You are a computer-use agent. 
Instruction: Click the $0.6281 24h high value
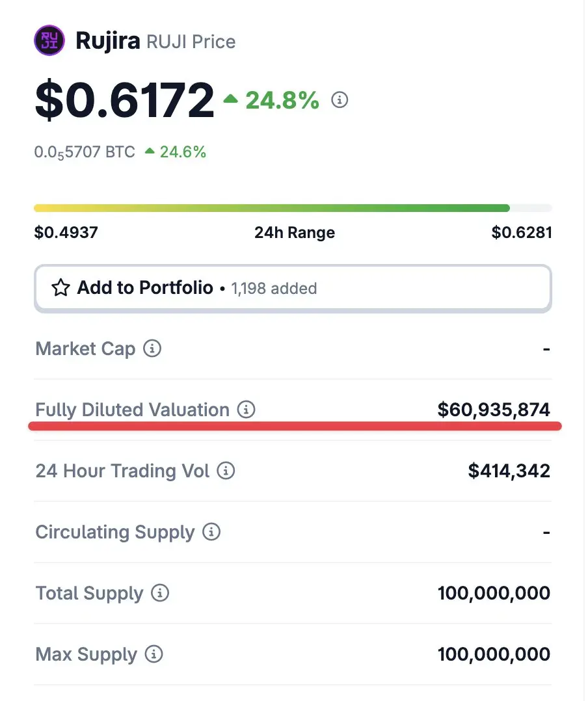click(x=522, y=233)
